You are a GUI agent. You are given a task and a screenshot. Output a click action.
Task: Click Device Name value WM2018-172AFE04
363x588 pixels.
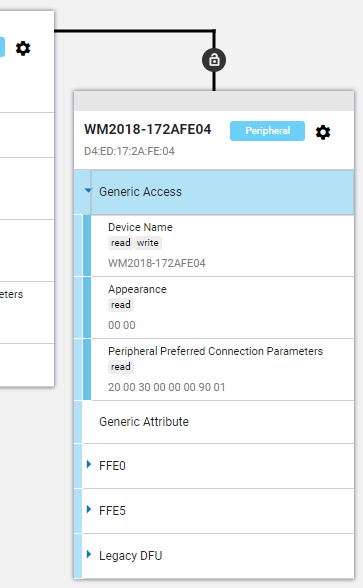(157, 263)
